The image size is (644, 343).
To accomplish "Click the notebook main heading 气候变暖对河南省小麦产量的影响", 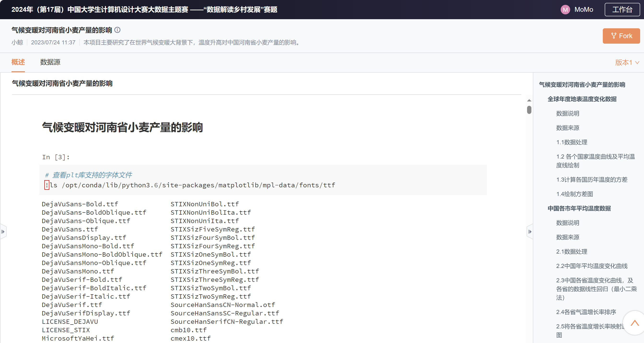I will (122, 127).
